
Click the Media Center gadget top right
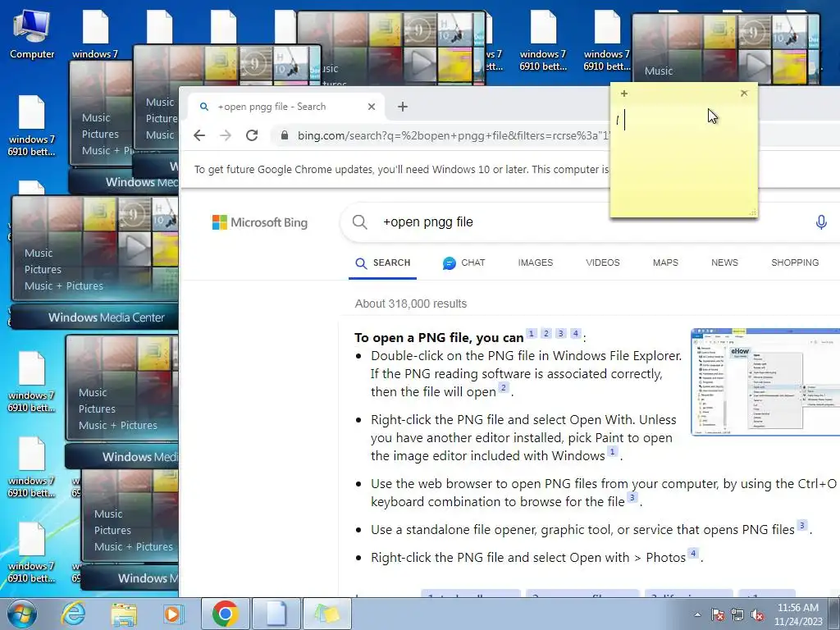pos(726,48)
